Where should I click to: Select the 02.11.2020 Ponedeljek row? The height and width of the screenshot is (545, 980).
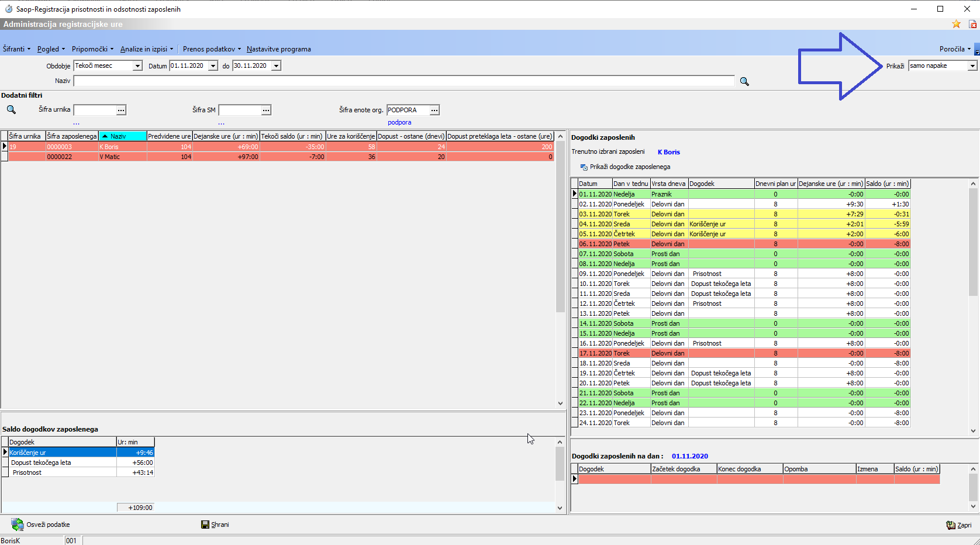744,204
